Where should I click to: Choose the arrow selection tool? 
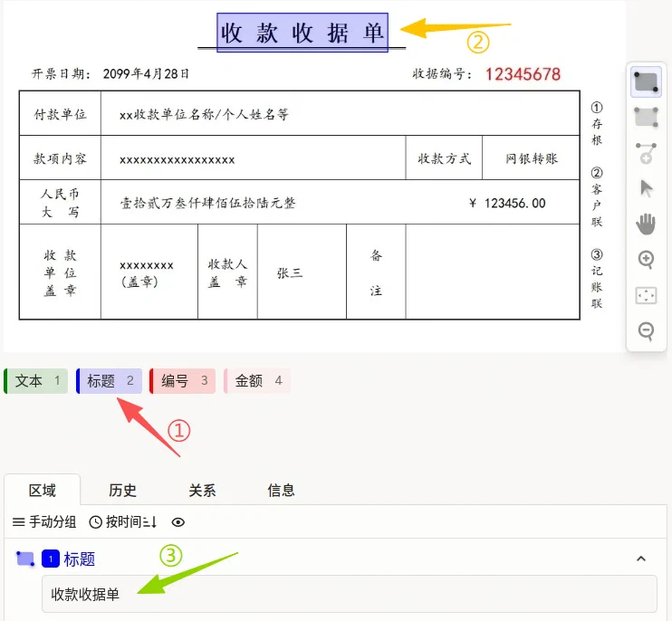pyautogui.click(x=646, y=188)
